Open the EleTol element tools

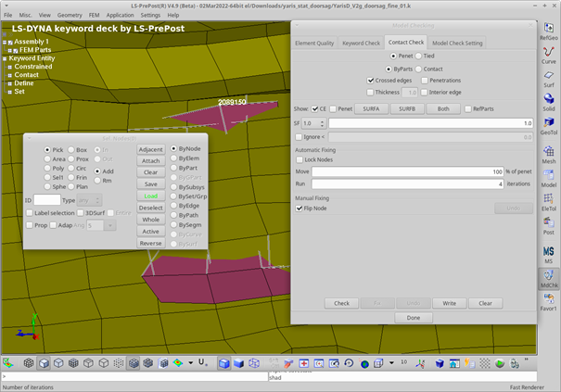click(x=549, y=198)
